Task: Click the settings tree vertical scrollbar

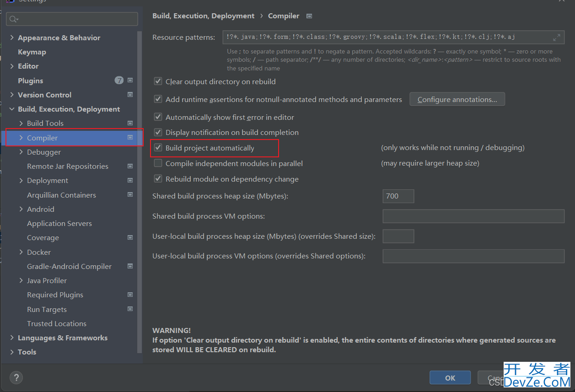Action: pyautogui.click(x=140, y=192)
